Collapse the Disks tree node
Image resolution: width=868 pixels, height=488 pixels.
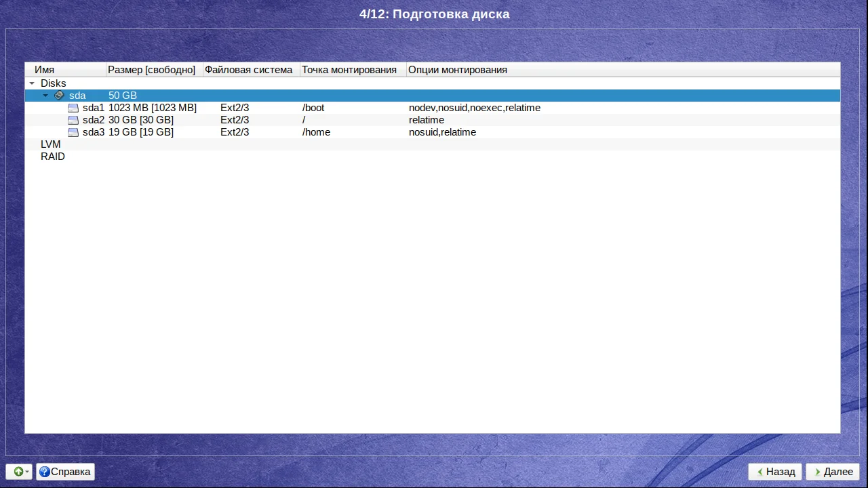(x=32, y=83)
